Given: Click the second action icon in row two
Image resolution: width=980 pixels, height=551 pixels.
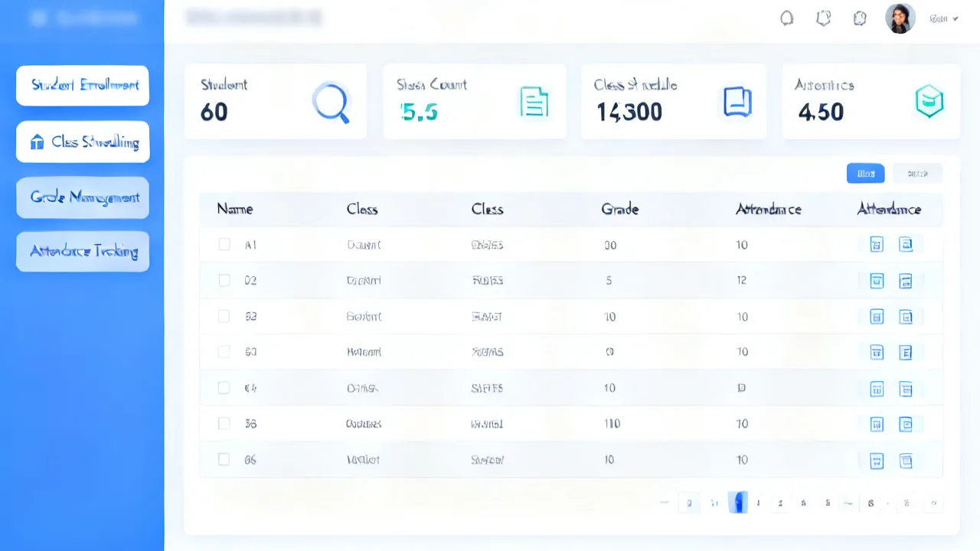Looking at the screenshot, I should click(906, 281).
